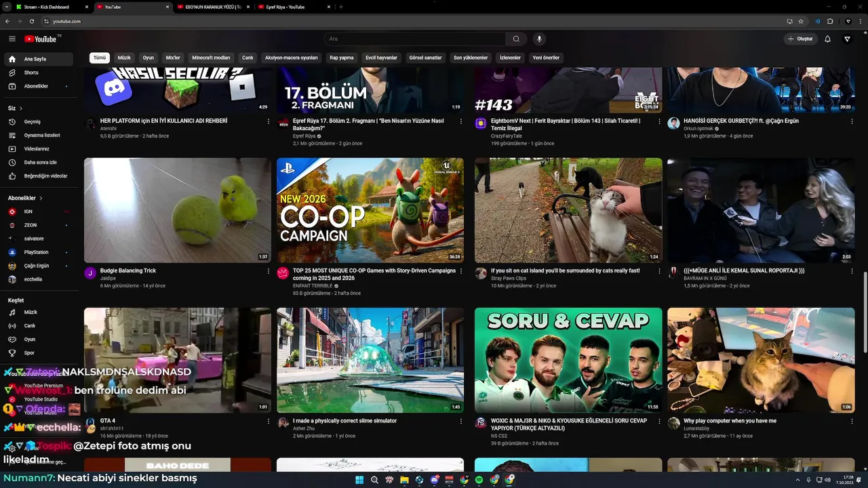868x488 pixels.
Task: Select the Mix'ler filter chip
Action: (173, 58)
